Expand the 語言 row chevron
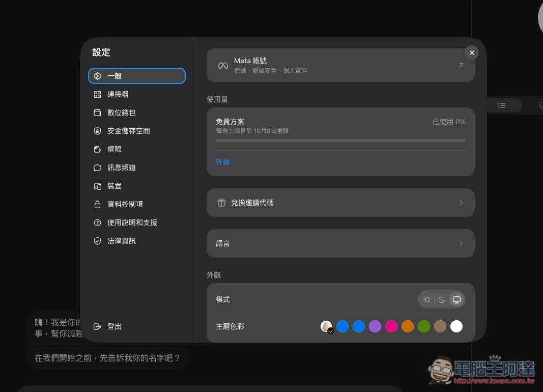The width and height of the screenshot is (543, 392). (x=461, y=243)
